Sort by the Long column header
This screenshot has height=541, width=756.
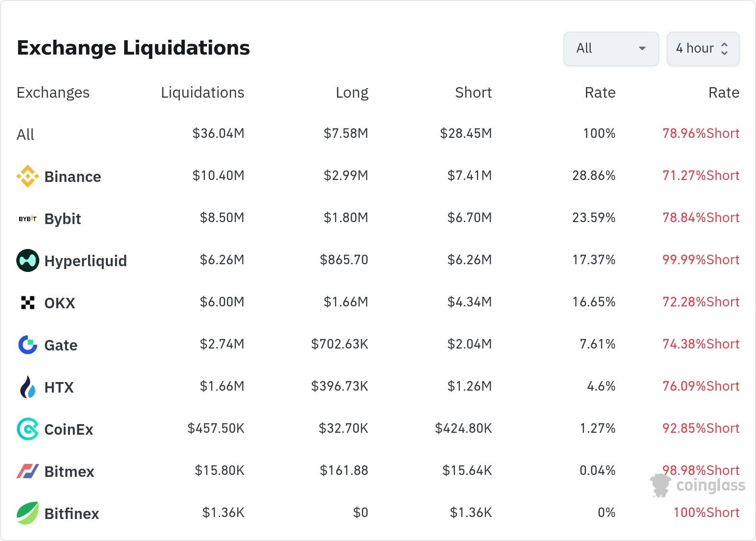point(352,92)
